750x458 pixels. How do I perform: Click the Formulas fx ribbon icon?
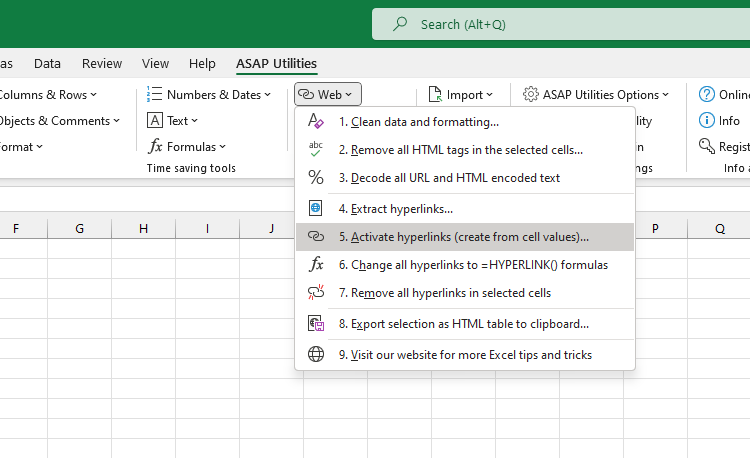(154, 146)
